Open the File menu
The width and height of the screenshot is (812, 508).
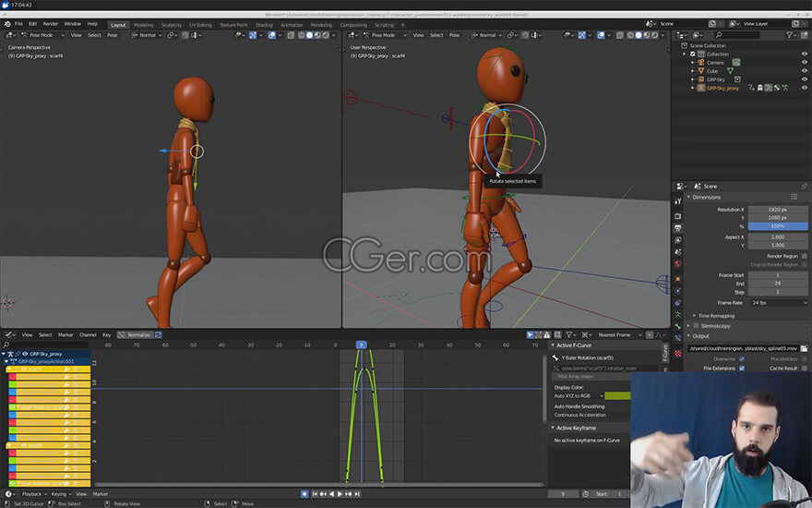(18, 24)
